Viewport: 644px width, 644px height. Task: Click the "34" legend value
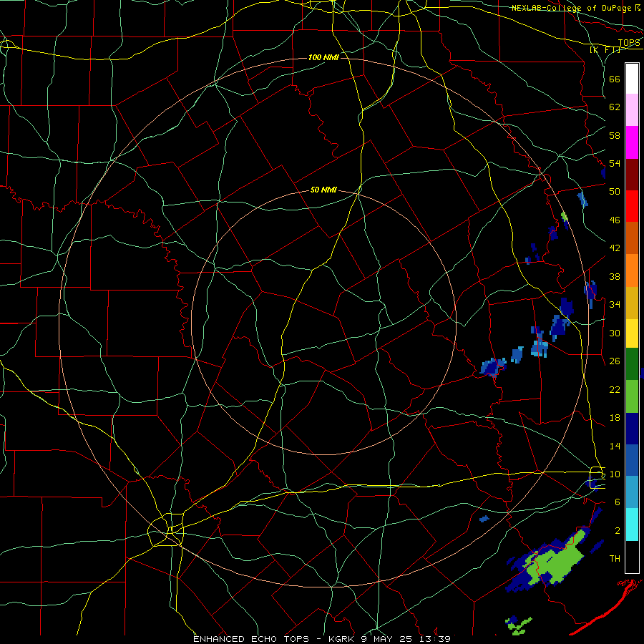coord(615,304)
